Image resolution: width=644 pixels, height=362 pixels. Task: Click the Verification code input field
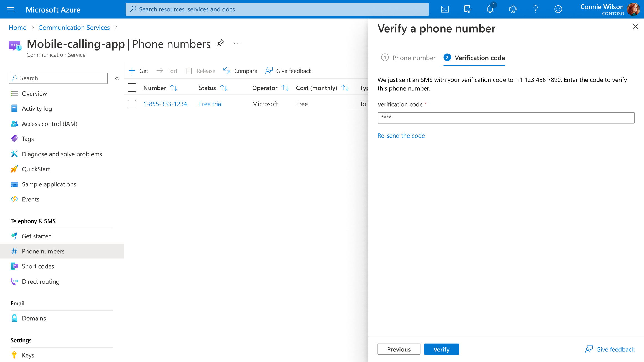[x=506, y=118]
